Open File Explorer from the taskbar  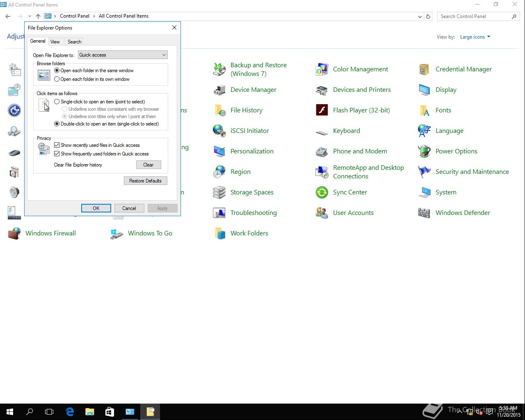[89, 412]
